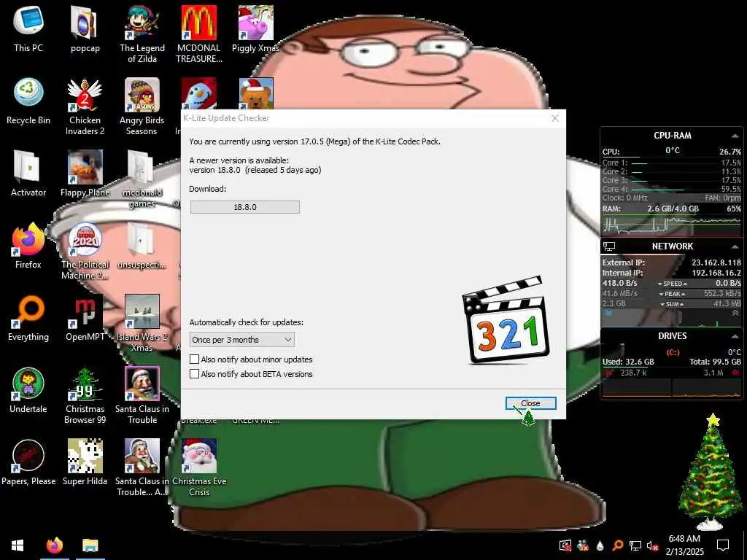This screenshot has width=747, height=560.
Task: Launch the Papers, Please shortcut
Action: (28, 462)
